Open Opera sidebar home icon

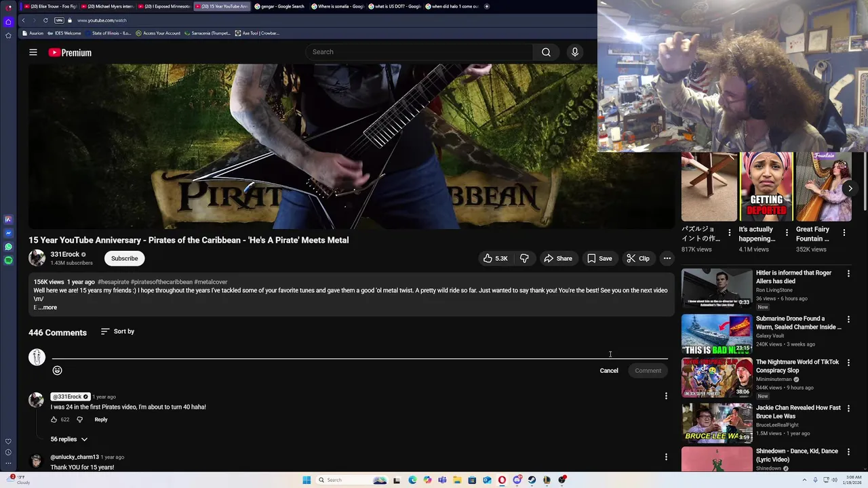[x=8, y=22]
